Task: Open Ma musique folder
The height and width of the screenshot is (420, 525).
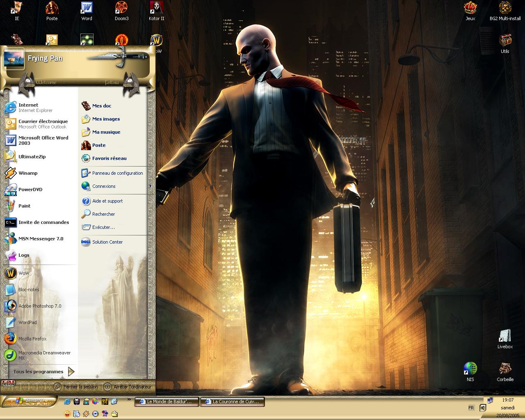Action: (113, 132)
